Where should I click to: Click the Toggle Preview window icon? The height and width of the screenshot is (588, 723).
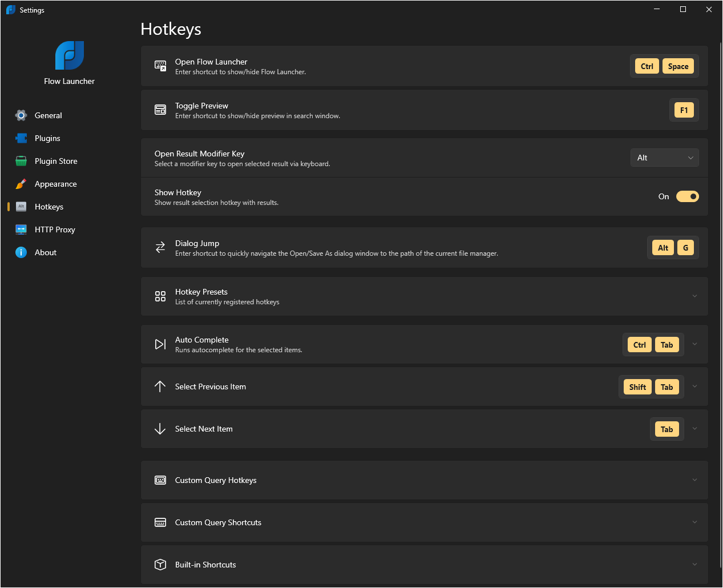pos(160,110)
